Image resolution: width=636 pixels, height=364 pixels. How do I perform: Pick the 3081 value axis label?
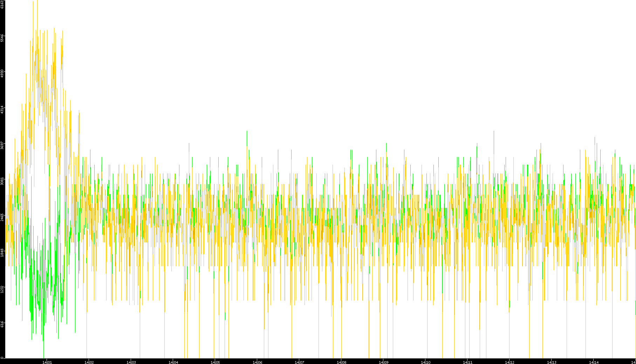click(2, 181)
